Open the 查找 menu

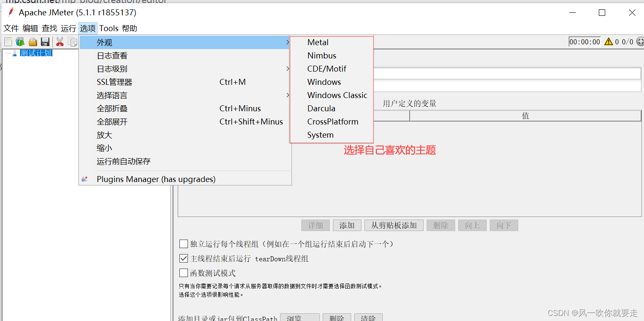(x=49, y=28)
